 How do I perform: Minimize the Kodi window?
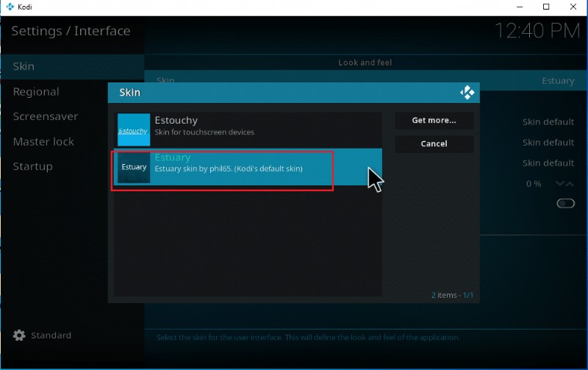520,7
